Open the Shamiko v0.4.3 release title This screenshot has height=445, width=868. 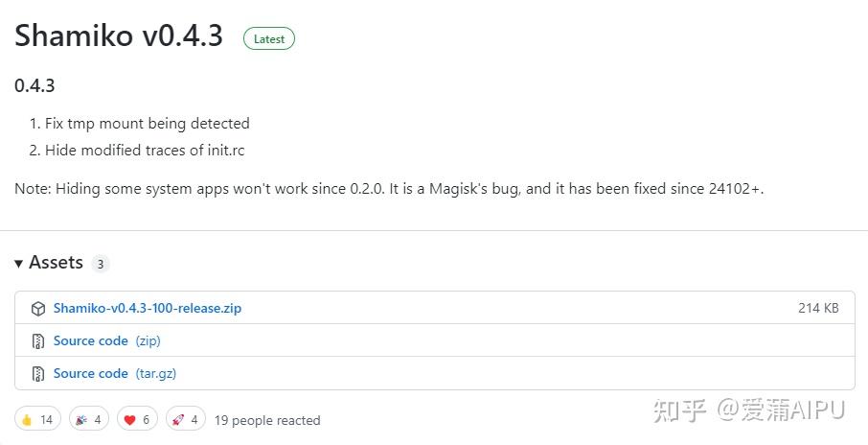point(119,35)
